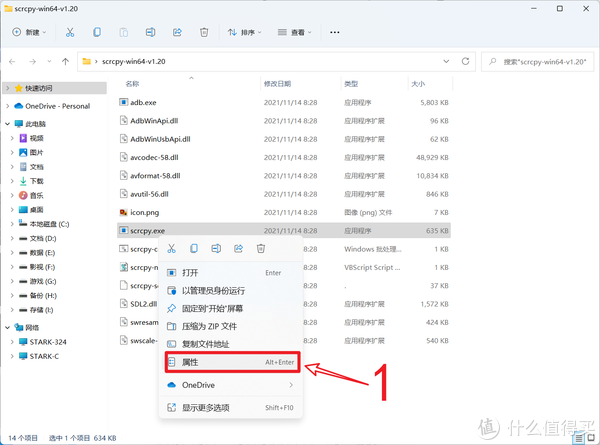Refresh the current folder view
The width and height of the screenshot is (600, 445).
click(x=465, y=61)
